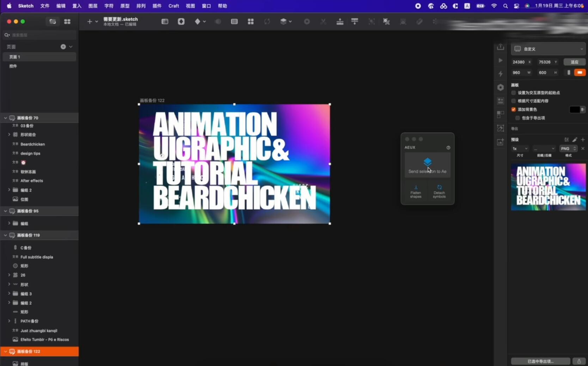Viewport: 588px width, 366px height.
Task: Click the 适应 fit button
Action: 575,62
